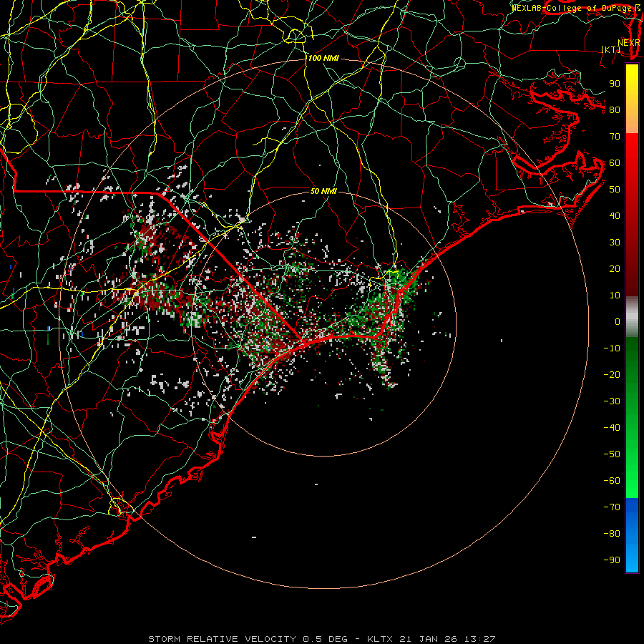
Task: Click the 80 knots scale label
Action: (615, 109)
